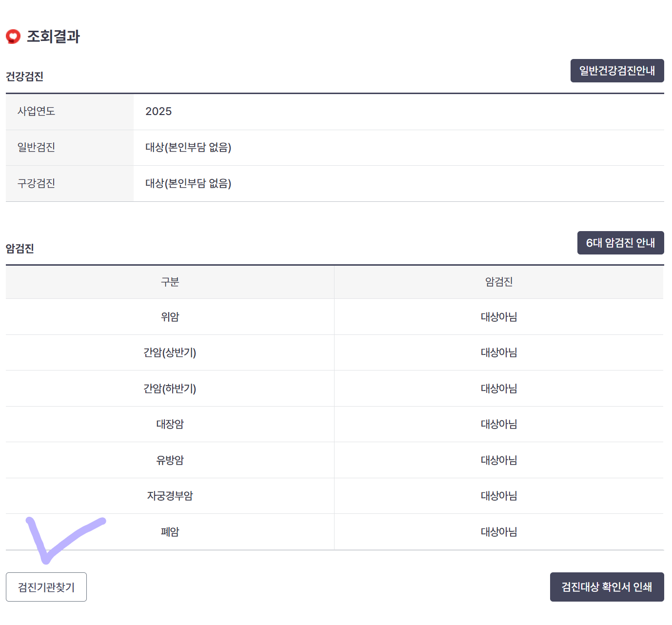
Task: Click the 일반검진 eligibility value
Action: pos(188,148)
